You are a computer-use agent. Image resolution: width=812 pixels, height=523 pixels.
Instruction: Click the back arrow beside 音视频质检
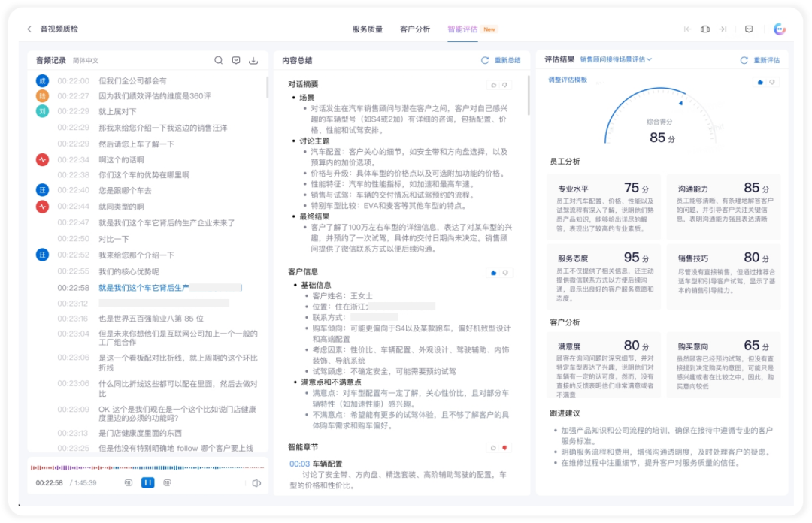pyautogui.click(x=29, y=29)
